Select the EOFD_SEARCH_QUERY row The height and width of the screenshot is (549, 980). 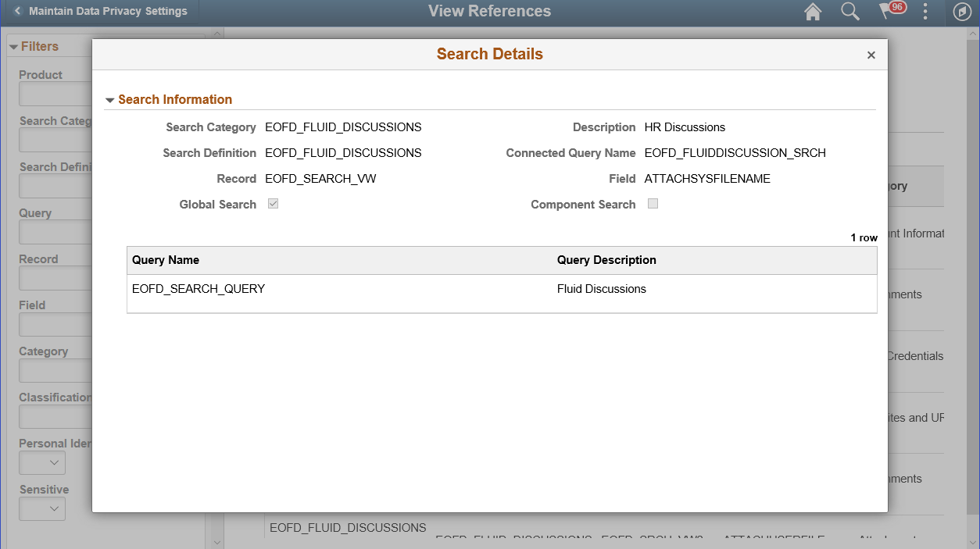(x=198, y=288)
